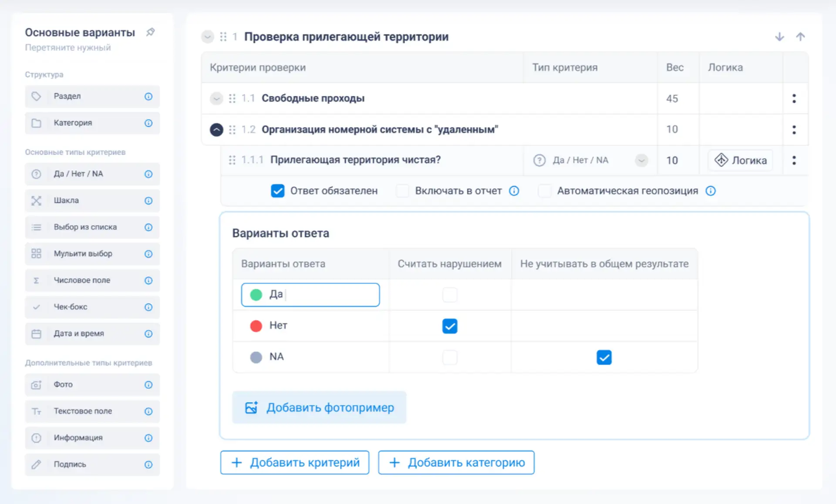836x504 pixels.
Task: Open info icon for Категория
Action: pyautogui.click(x=148, y=123)
